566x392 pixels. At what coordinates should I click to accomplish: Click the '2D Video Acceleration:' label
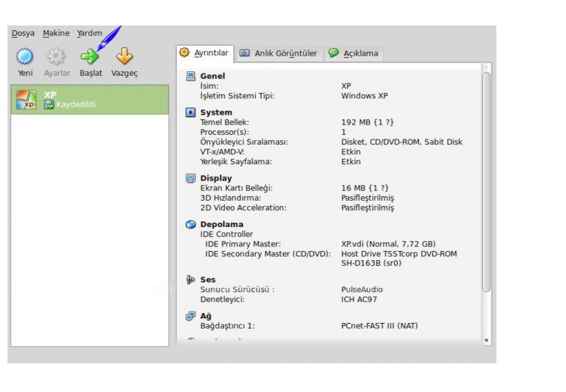243,208
